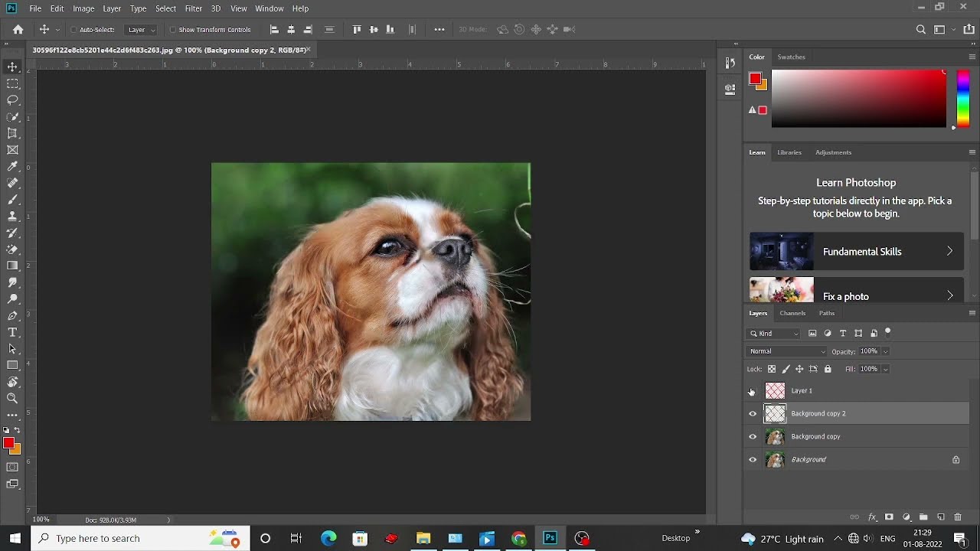Screen dimensions: 980x551
Task: Hide the Background copy 2 layer
Action: click(753, 414)
